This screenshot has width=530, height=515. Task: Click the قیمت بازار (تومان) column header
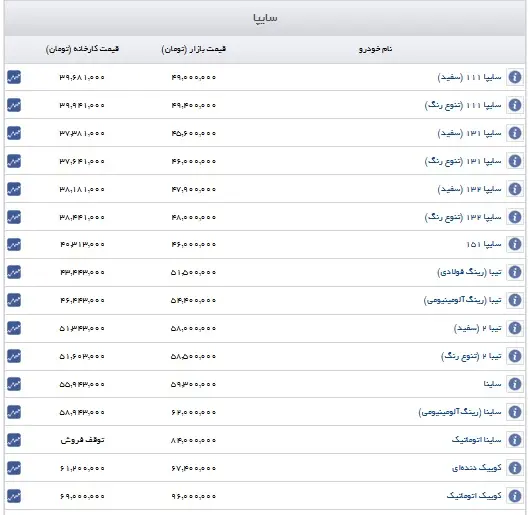tap(194, 49)
